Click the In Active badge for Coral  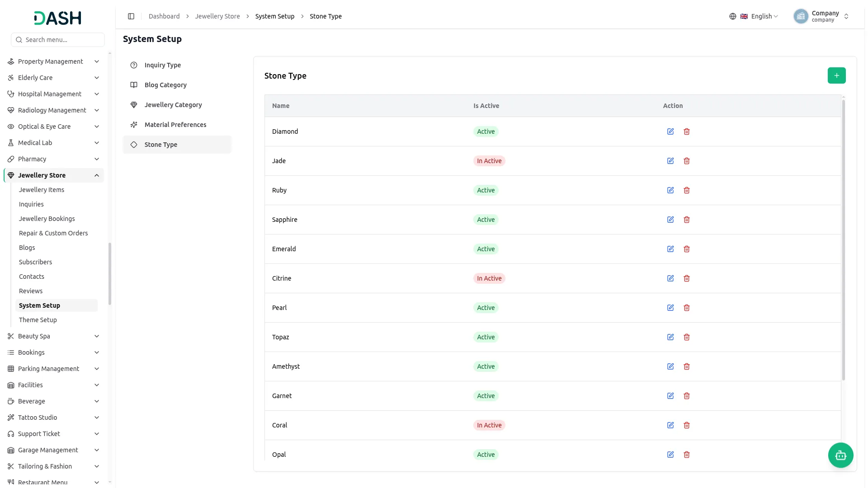[489, 425]
